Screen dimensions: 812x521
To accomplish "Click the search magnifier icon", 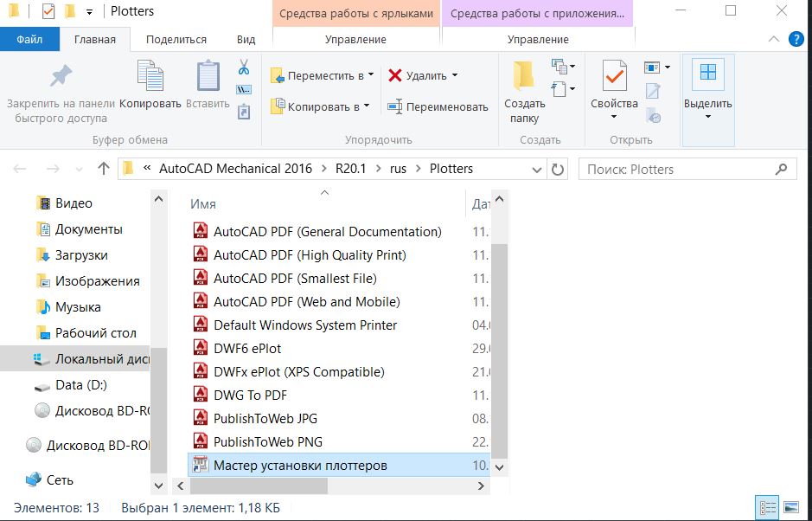I will pos(782,169).
